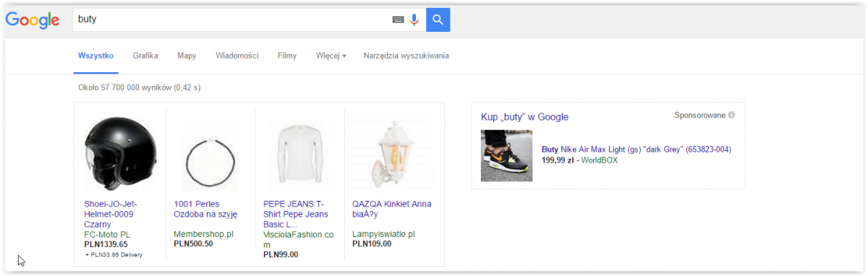Switch to the Grafika tab

[145, 56]
